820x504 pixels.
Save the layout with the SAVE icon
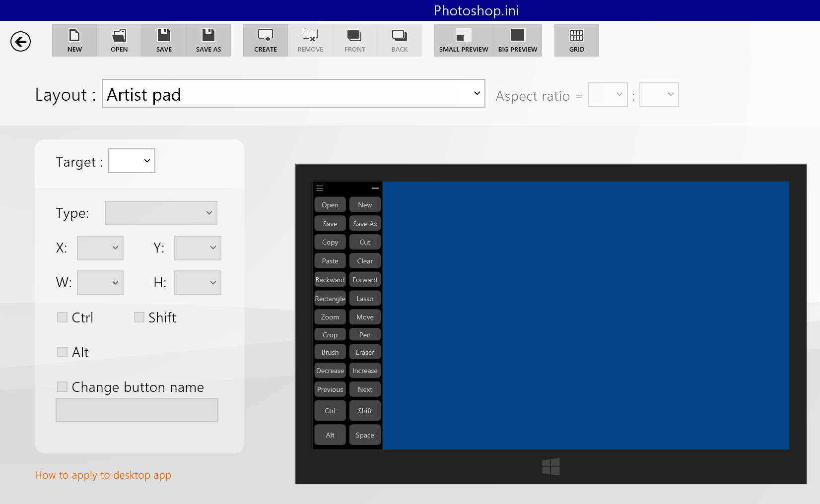click(x=164, y=40)
